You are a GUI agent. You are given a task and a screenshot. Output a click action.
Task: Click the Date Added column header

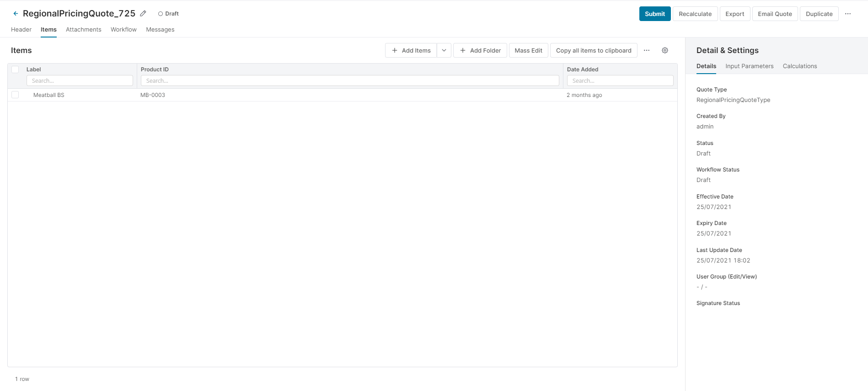(x=582, y=70)
